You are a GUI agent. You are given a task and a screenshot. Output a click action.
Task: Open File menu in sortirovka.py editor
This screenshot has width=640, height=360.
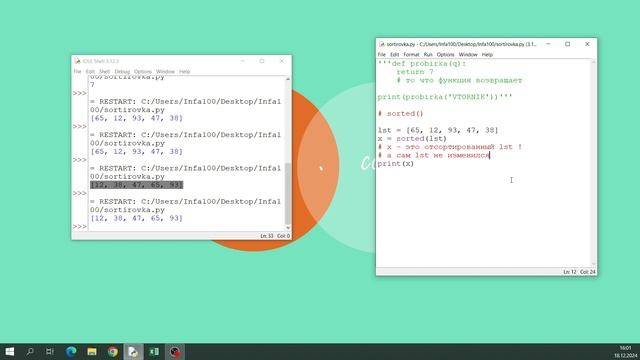382,55
